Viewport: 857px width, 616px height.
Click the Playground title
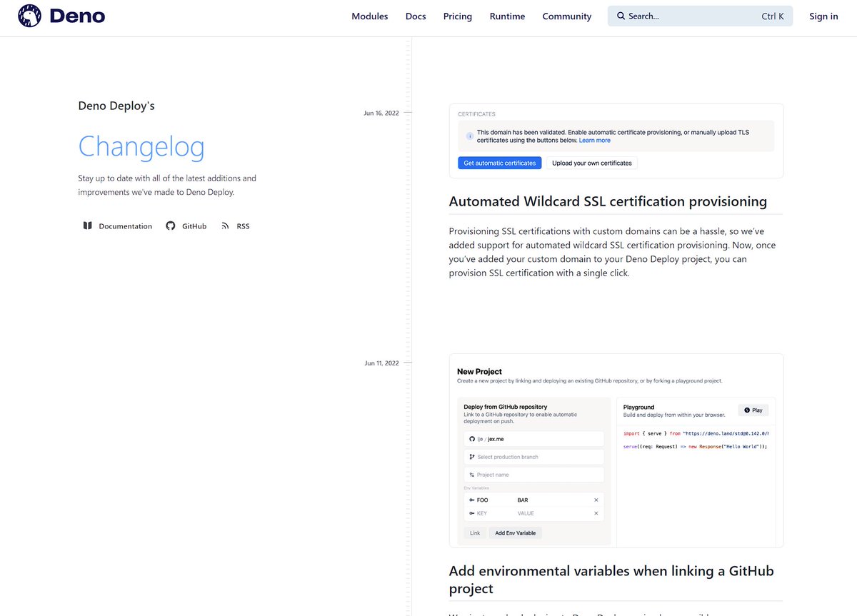click(x=638, y=407)
